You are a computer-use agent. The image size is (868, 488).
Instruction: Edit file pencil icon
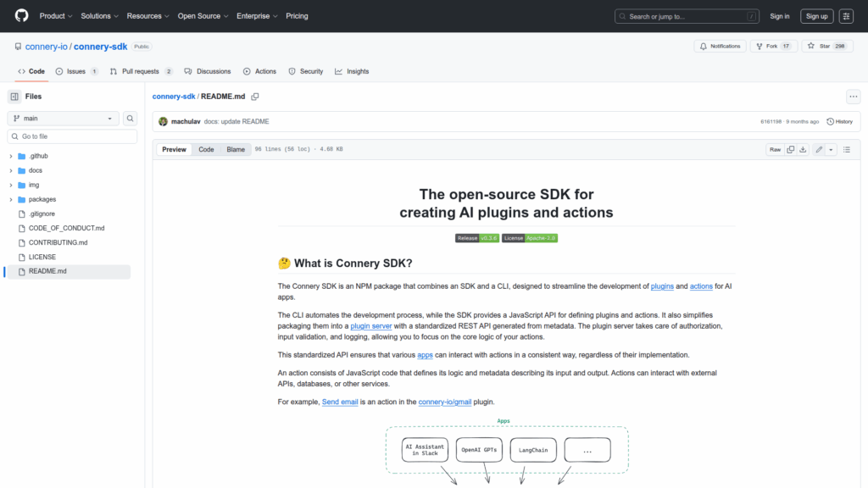[x=819, y=149]
